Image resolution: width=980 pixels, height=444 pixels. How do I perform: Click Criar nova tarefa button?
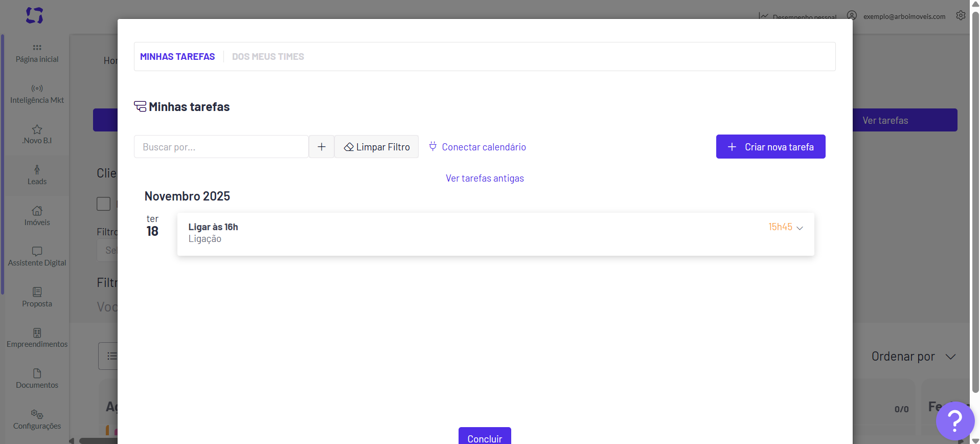click(x=770, y=147)
